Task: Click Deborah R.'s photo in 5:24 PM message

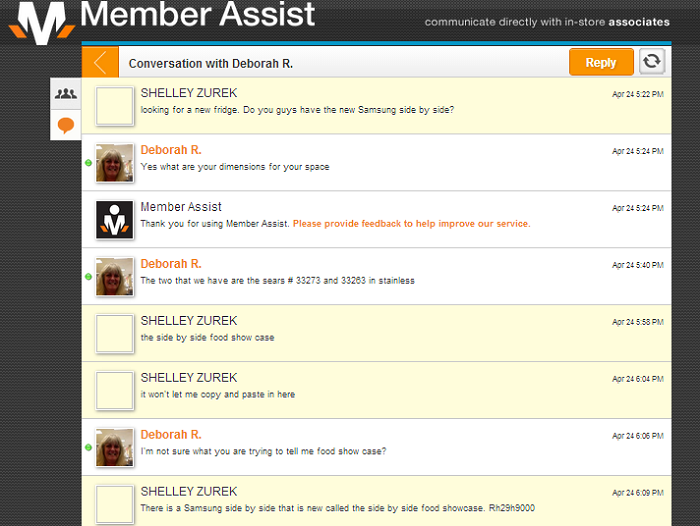Action: click(x=115, y=163)
